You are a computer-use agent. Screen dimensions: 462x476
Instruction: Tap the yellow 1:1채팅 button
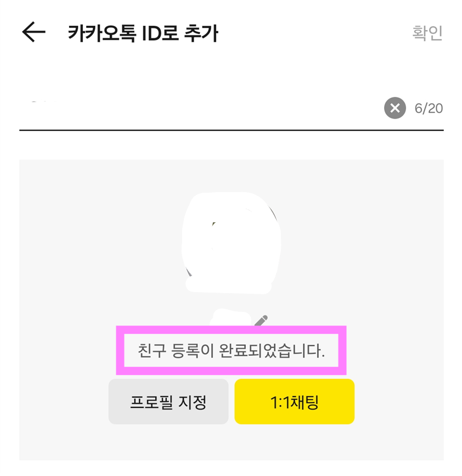pos(294,401)
